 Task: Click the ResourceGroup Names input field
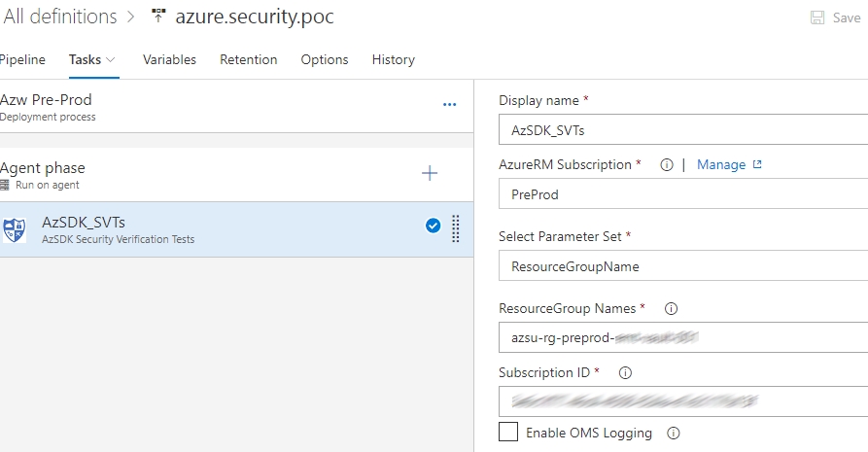683,337
